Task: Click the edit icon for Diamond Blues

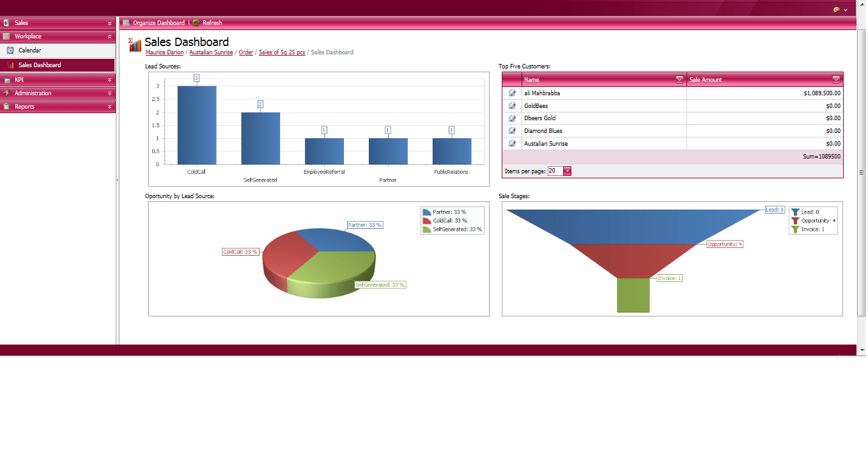Action: click(x=512, y=131)
